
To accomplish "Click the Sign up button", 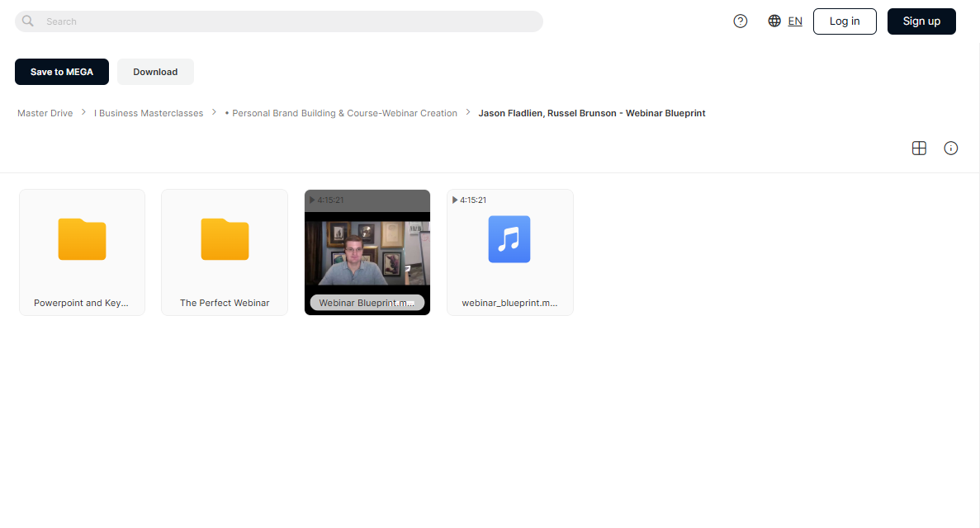I will point(921,21).
